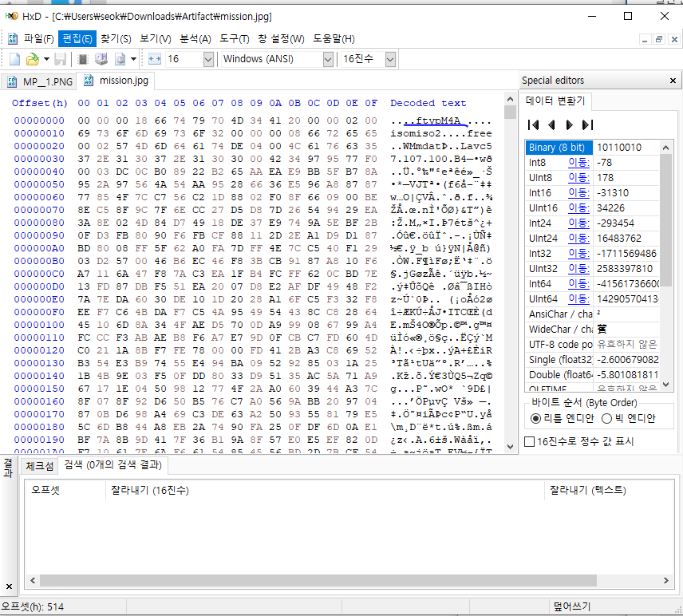The image size is (683, 616).
Task: Select the 리틀 엔디안 radio button
Action: [x=535, y=419]
